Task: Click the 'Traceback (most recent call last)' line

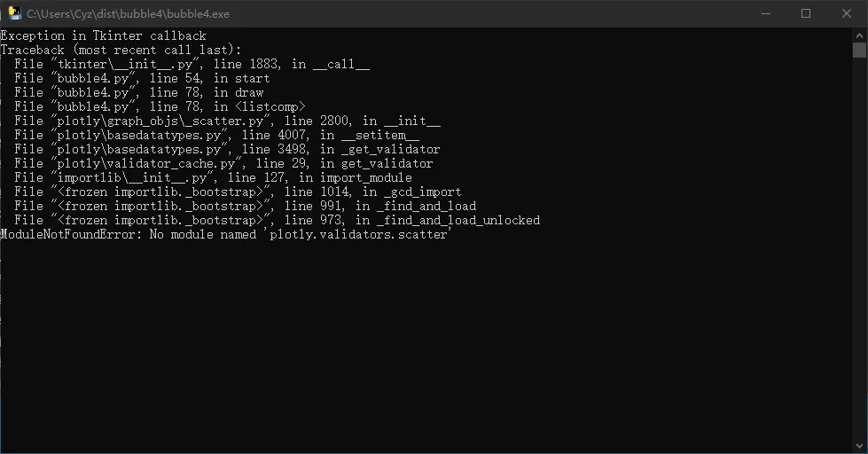Action: [x=121, y=50]
